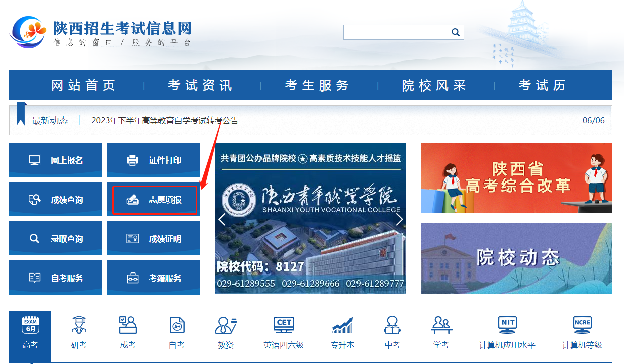Click the 06/06 news date
This screenshot has width=624, height=364.
click(594, 121)
